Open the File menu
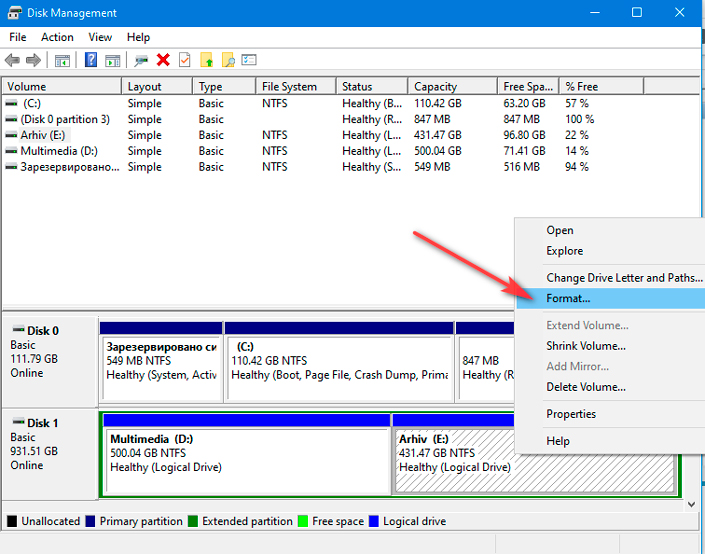This screenshot has height=554, width=705. point(18,37)
